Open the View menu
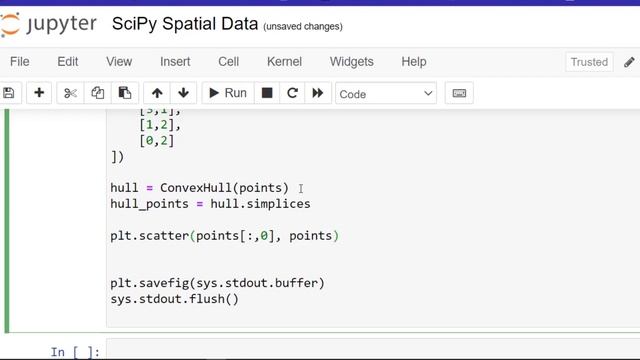 click(x=119, y=62)
